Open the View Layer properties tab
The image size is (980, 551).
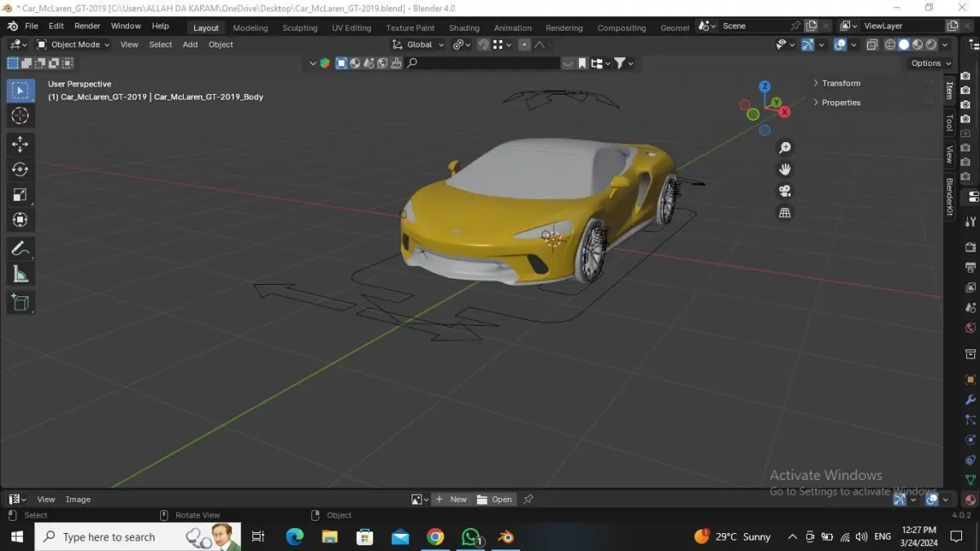pyautogui.click(x=971, y=287)
